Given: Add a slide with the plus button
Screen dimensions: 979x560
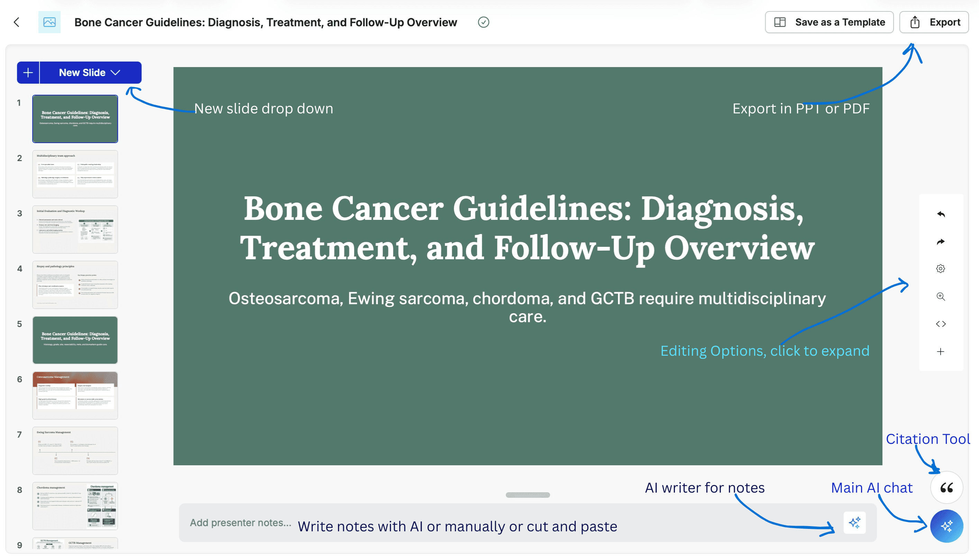Looking at the screenshot, I should (28, 72).
